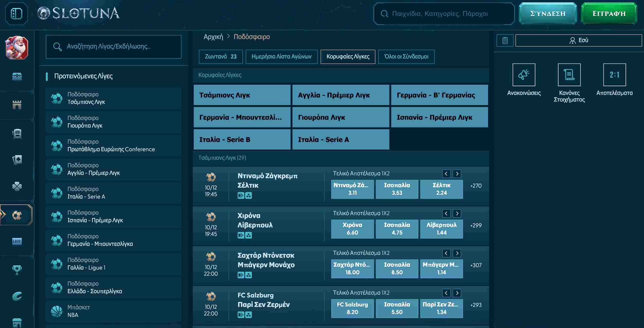Image resolution: width=644 pixels, height=328 pixels.
Task: Open the picture frame icon in left sidebar
Action: [17, 76]
